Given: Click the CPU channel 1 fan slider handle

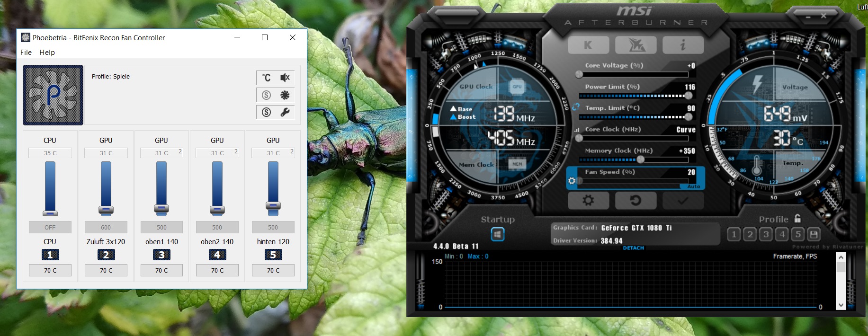Looking at the screenshot, I should pos(50,213).
